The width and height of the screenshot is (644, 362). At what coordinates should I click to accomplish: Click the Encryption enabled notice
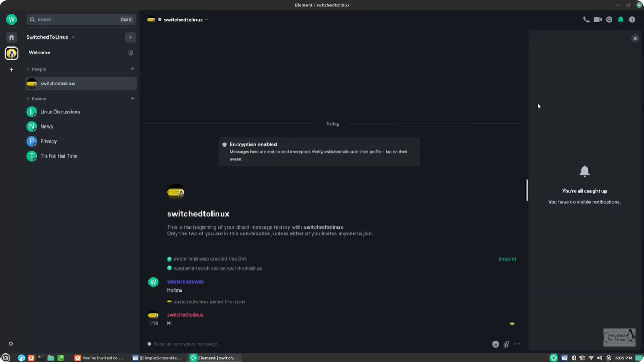(319, 152)
